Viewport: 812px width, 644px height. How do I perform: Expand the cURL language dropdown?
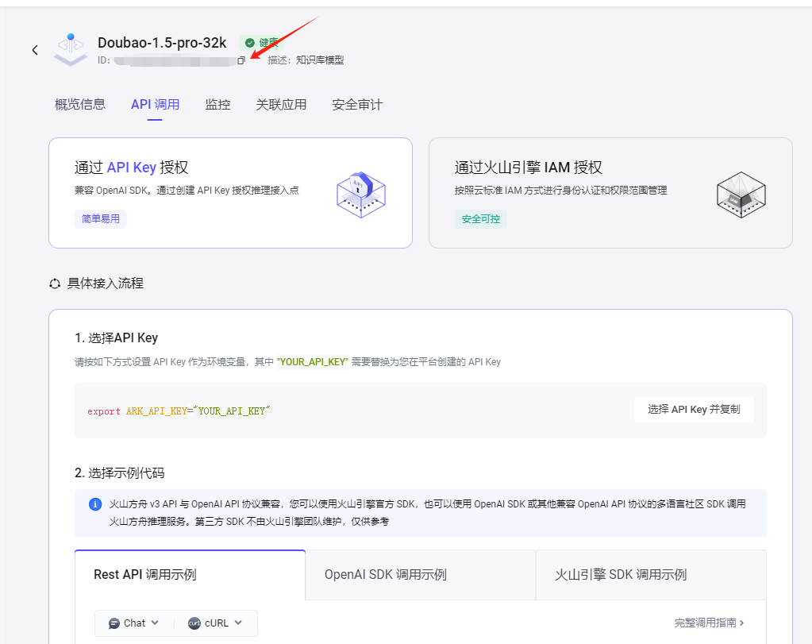[215, 623]
